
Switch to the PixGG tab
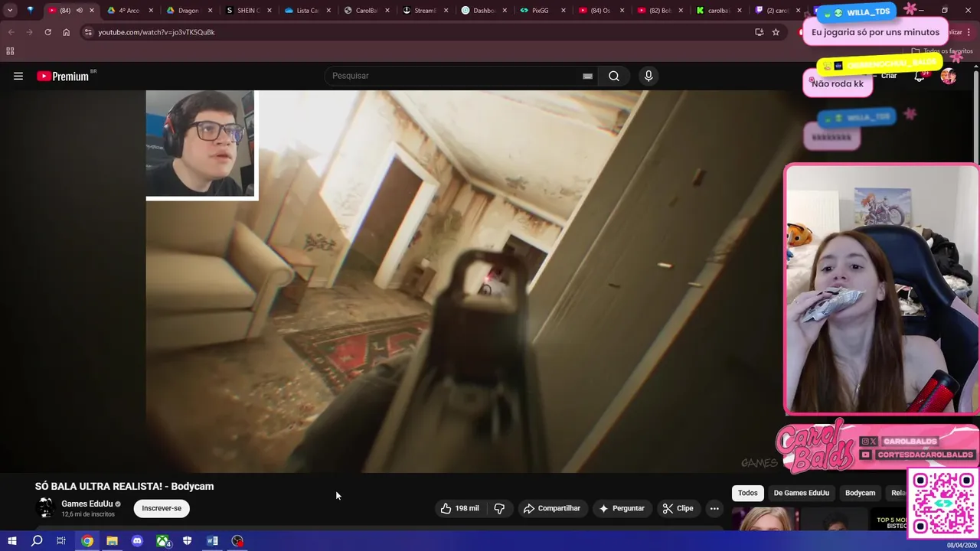tap(541, 11)
